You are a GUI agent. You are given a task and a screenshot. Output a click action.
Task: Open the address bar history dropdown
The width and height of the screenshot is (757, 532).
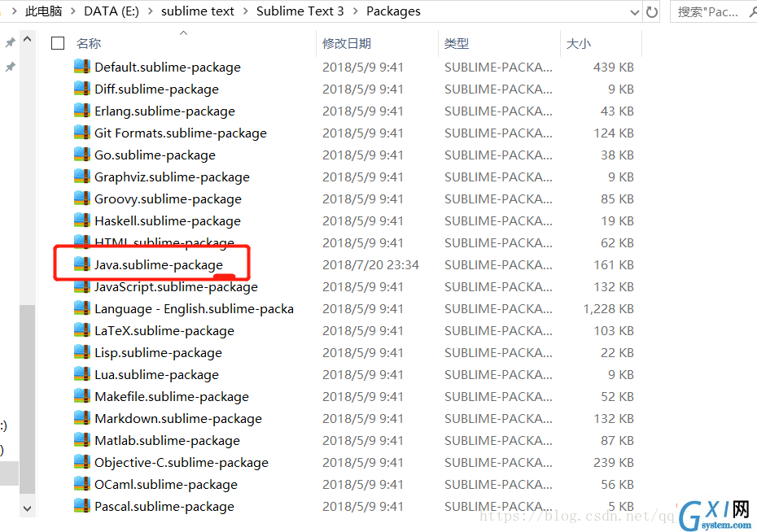tap(635, 12)
